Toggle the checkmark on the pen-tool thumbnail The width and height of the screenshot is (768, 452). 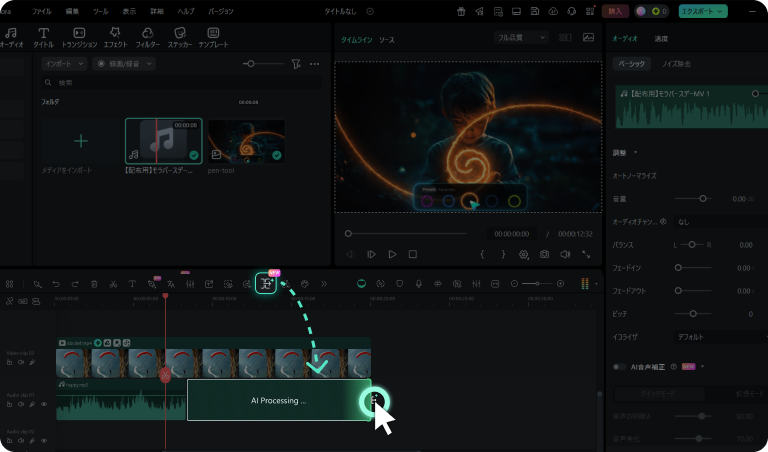pos(277,155)
